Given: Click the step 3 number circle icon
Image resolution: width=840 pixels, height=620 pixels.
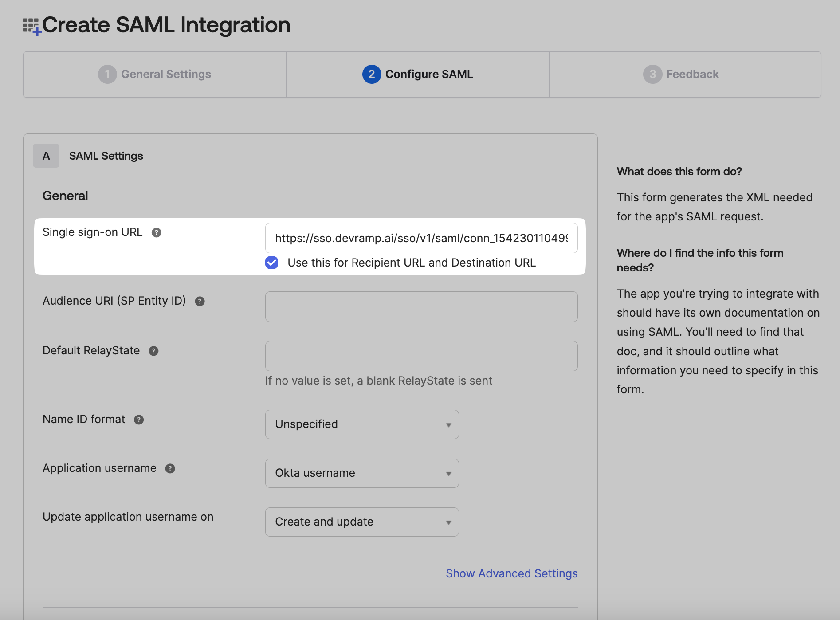Looking at the screenshot, I should click(652, 75).
